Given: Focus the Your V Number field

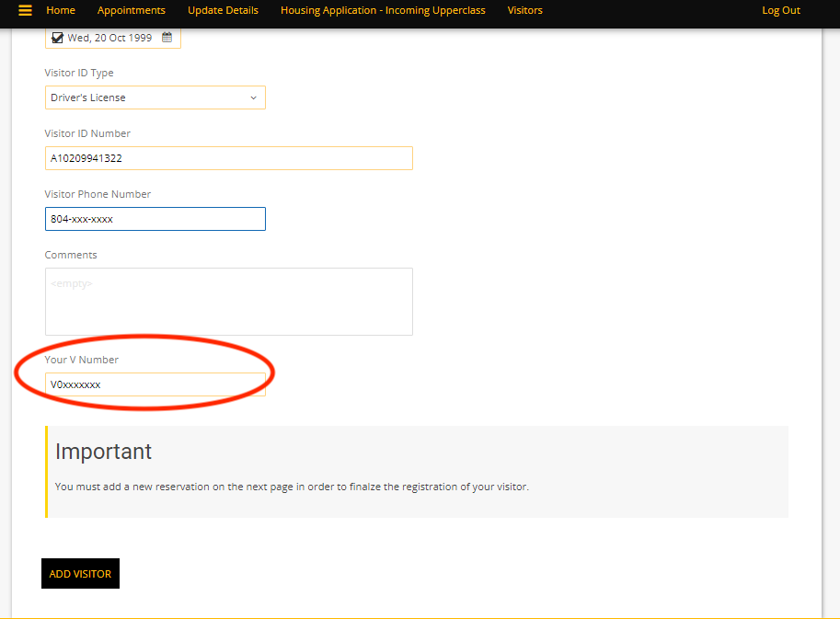Looking at the screenshot, I should pyautogui.click(x=155, y=384).
